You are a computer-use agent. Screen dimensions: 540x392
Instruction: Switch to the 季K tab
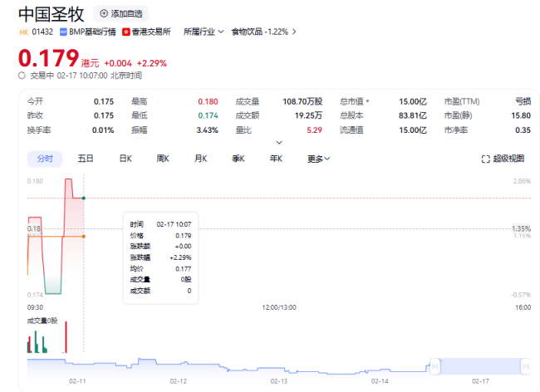pyautogui.click(x=238, y=159)
